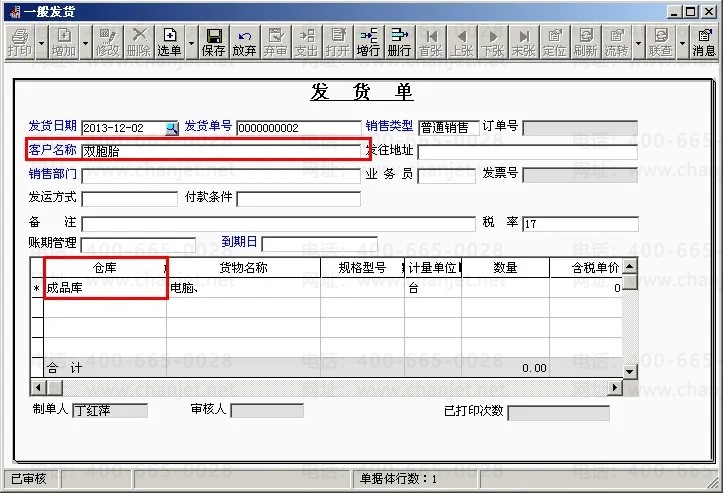
Task: Click the 规格型号 column header
Action: [362, 268]
